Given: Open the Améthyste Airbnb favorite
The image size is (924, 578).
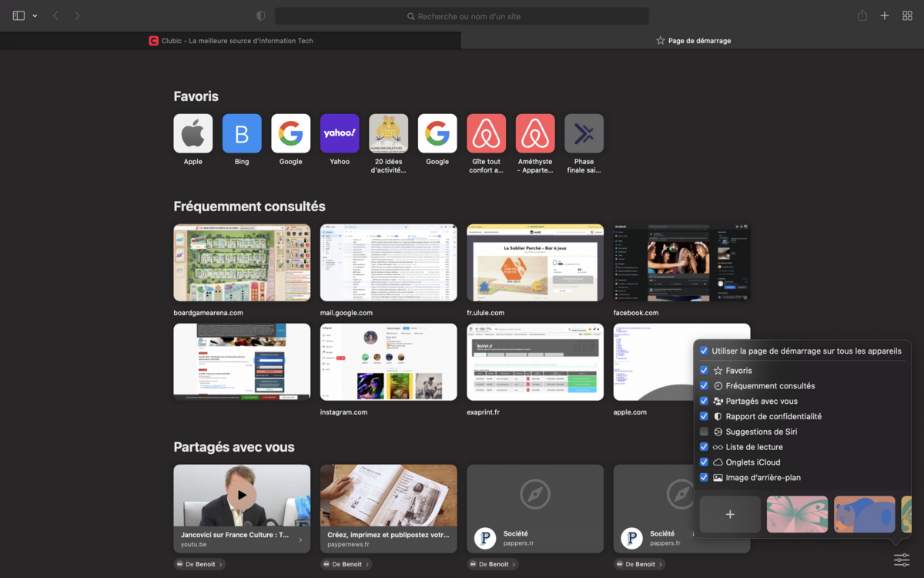Looking at the screenshot, I should [535, 133].
